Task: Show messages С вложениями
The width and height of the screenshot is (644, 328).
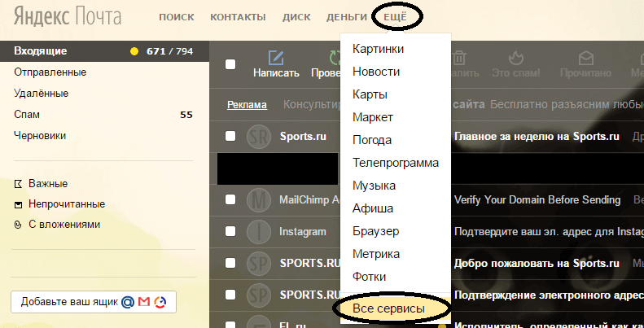Action: click(x=64, y=225)
